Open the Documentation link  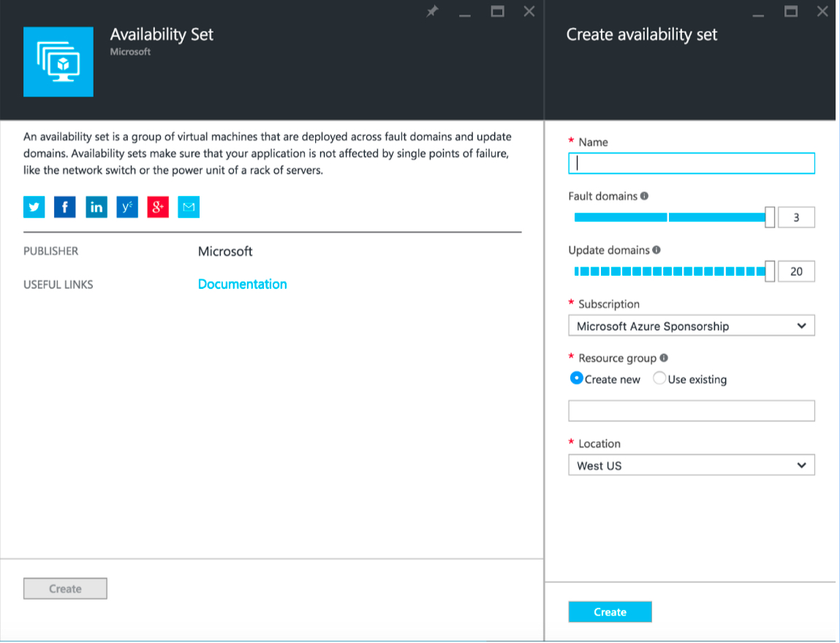(242, 285)
